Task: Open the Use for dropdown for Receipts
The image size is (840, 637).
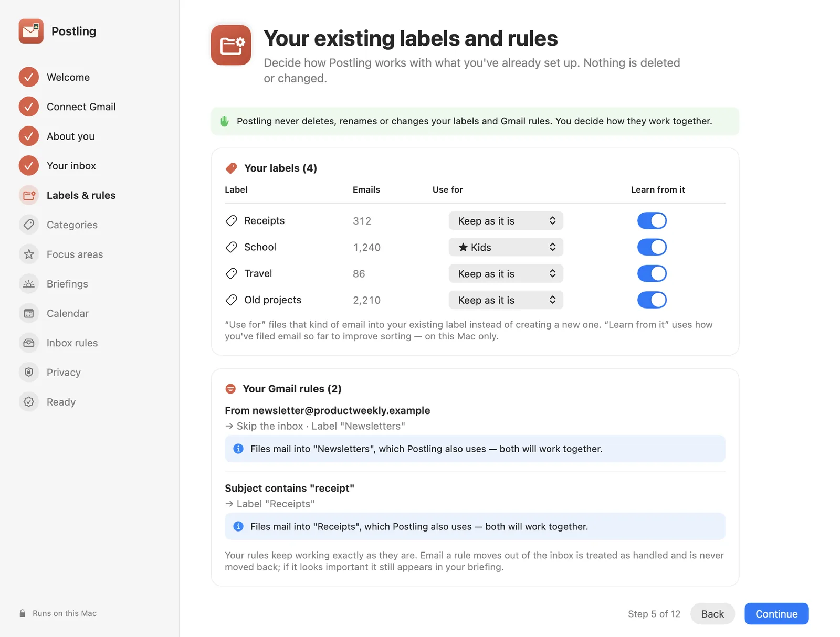Action: (x=506, y=221)
